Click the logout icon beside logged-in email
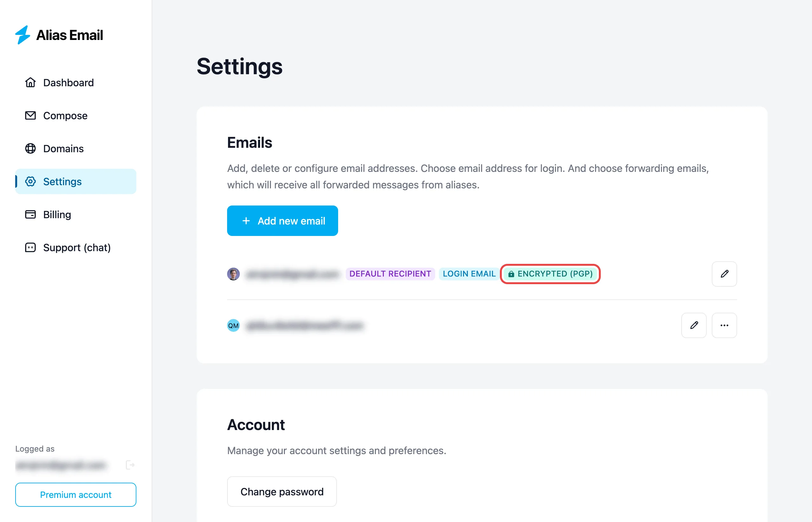The width and height of the screenshot is (812, 522). coord(130,465)
